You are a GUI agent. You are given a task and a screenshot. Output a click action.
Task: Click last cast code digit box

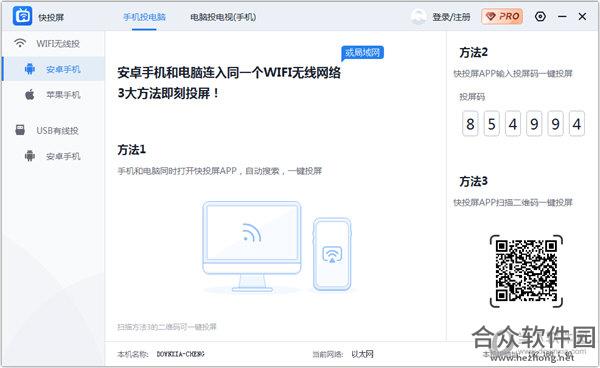pyautogui.click(x=577, y=124)
